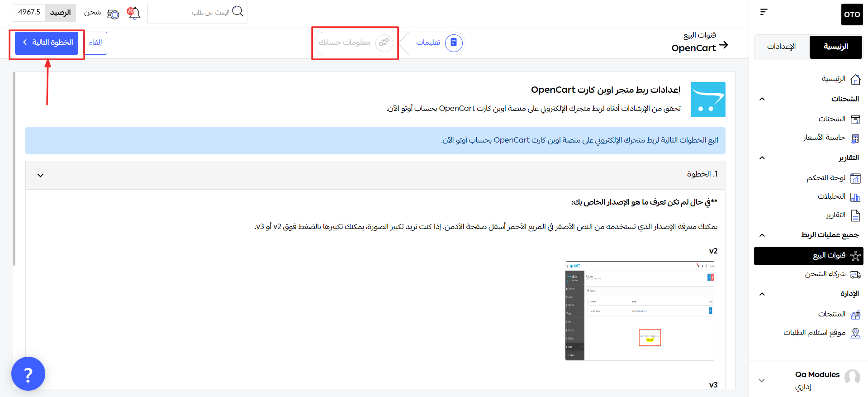Expand the Qa Modules user menu chevron
Image resolution: width=868 pixels, height=397 pixels.
(x=762, y=381)
